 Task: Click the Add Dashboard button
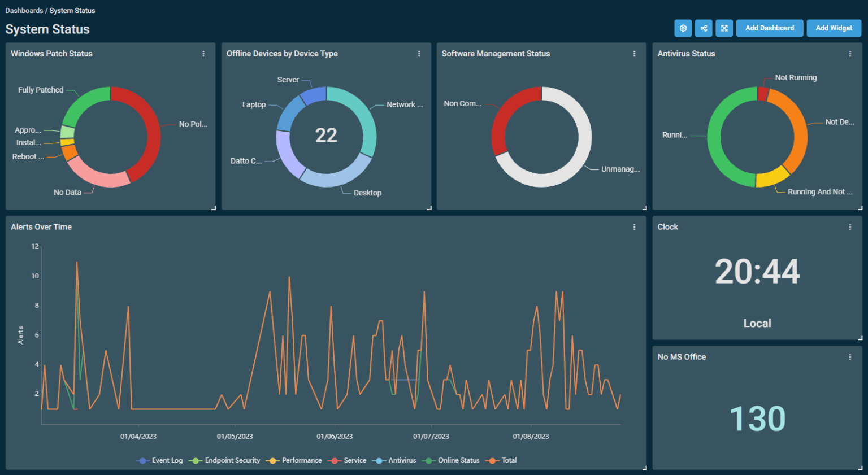[x=770, y=28]
